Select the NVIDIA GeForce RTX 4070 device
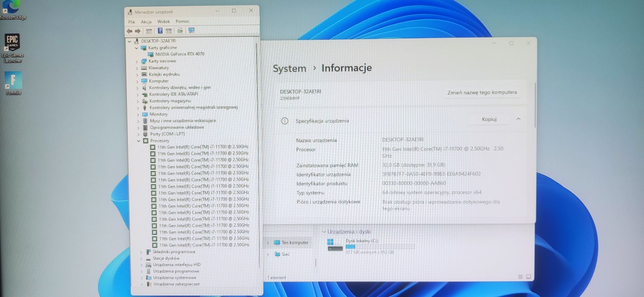 [180, 54]
